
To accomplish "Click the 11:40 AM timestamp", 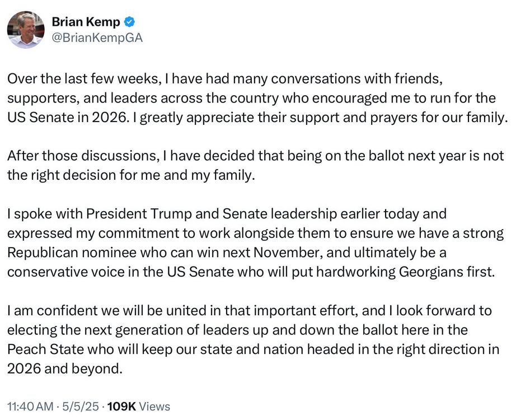I will 30,407.
